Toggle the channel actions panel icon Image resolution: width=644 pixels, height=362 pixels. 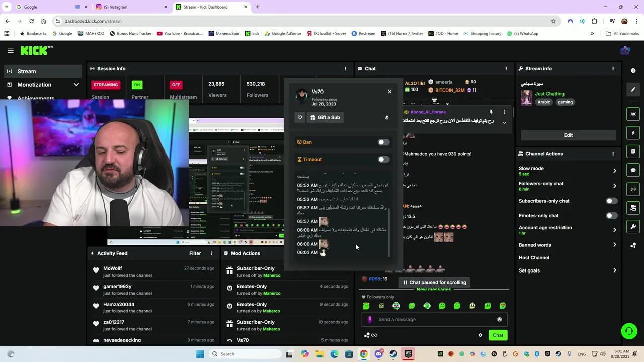pyautogui.click(x=633, y=208)
